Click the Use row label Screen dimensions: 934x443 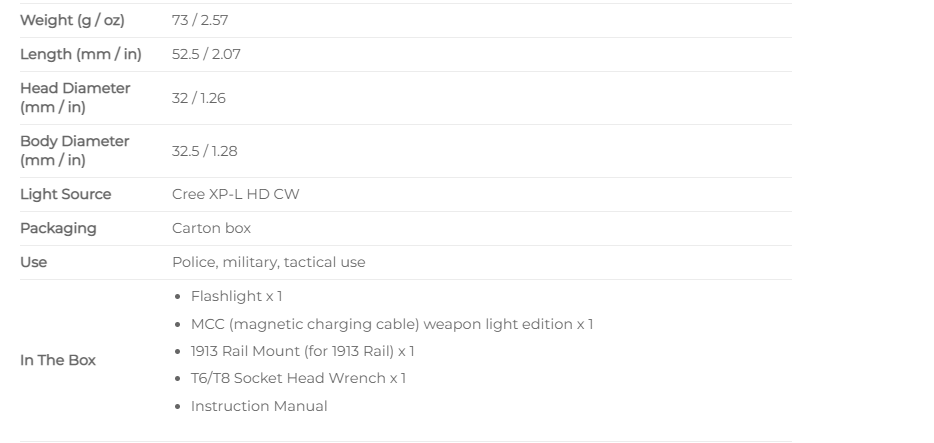(33, 262)
